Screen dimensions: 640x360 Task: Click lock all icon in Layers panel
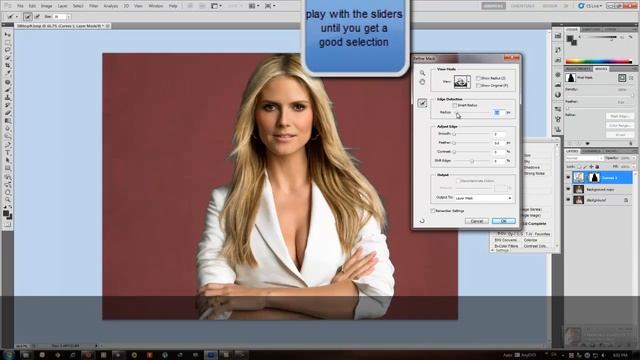pyautogui.click(x=597, y=167)
